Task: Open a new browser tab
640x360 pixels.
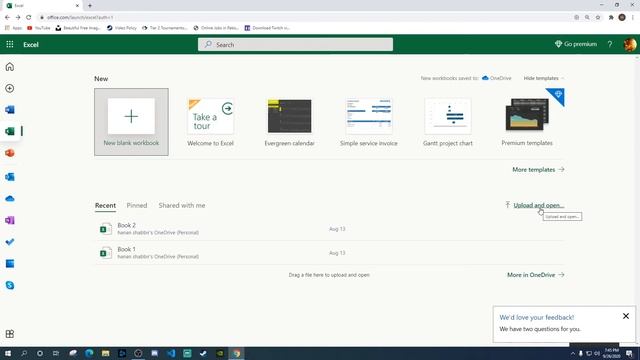Action: point(90,5)
